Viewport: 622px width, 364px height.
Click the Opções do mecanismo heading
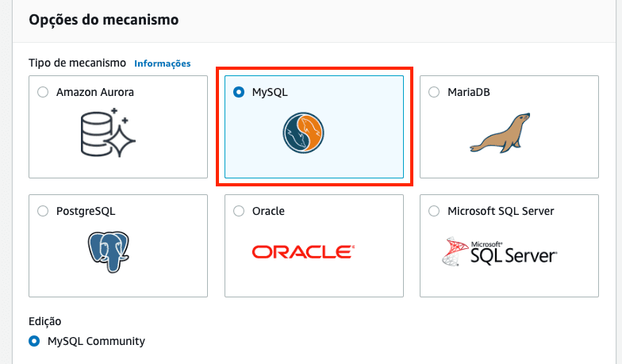click(104, 20)
